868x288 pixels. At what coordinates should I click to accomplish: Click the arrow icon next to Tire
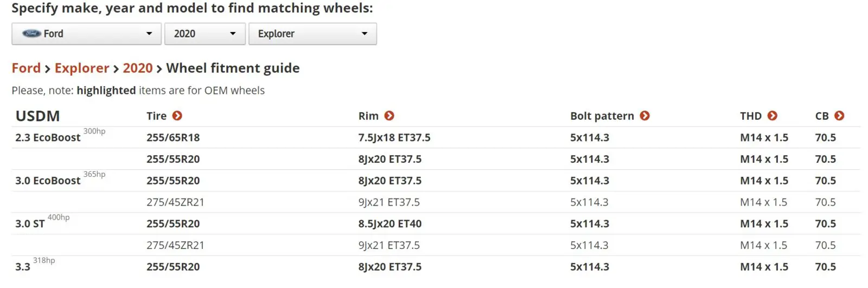pyautogui.click(x=177, y=116)
